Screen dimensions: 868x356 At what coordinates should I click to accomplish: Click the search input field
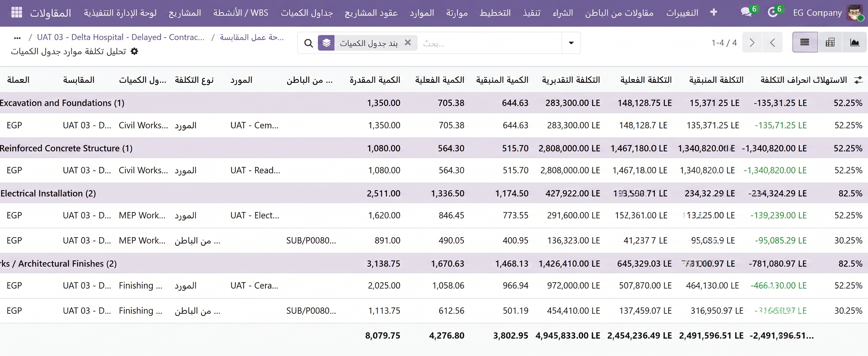click(490, 43)
